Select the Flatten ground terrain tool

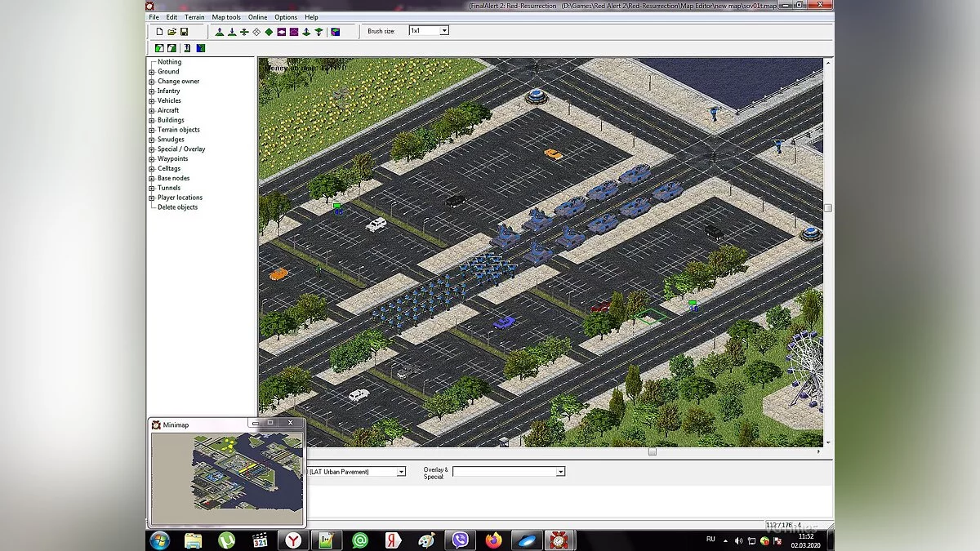point(244,32)
